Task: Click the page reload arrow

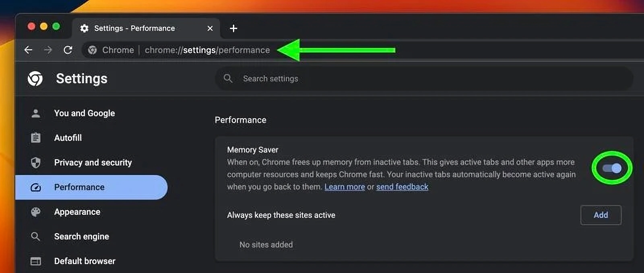Action: pos(68,50)
